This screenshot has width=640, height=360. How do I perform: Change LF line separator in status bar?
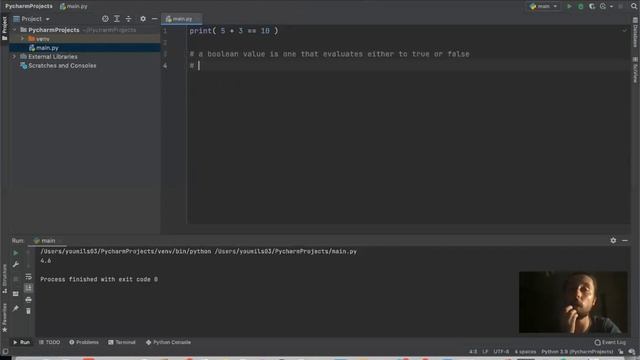coord(485,352)
